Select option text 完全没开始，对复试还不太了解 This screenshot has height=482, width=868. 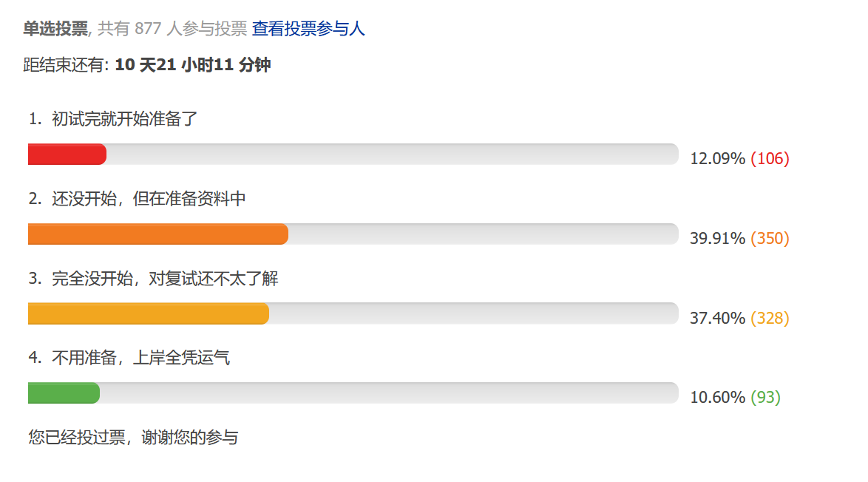tap(165, 279)
